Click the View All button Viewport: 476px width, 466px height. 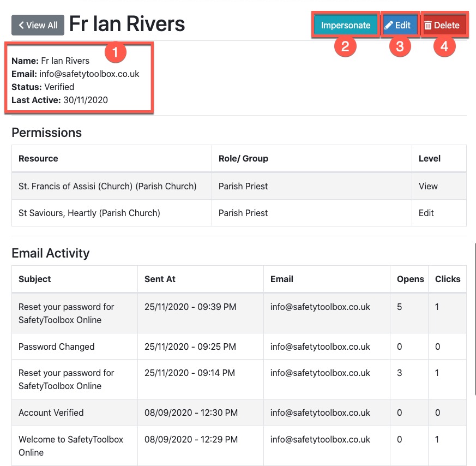pos(38,25)
